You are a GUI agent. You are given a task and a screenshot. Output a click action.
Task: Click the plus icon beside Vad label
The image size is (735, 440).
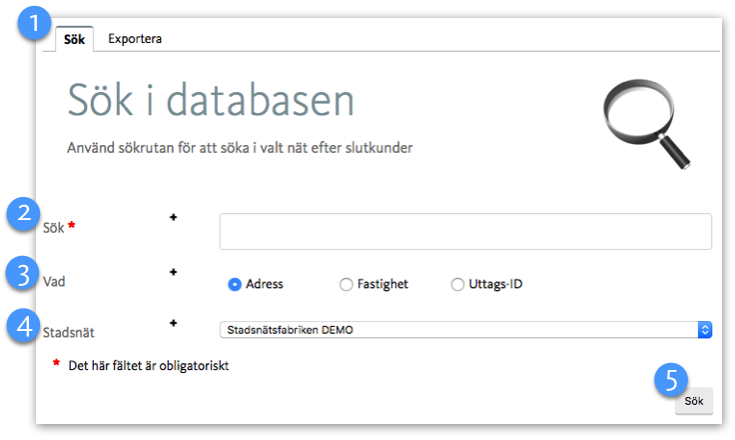pyautogui.click(x=173, y=271)
